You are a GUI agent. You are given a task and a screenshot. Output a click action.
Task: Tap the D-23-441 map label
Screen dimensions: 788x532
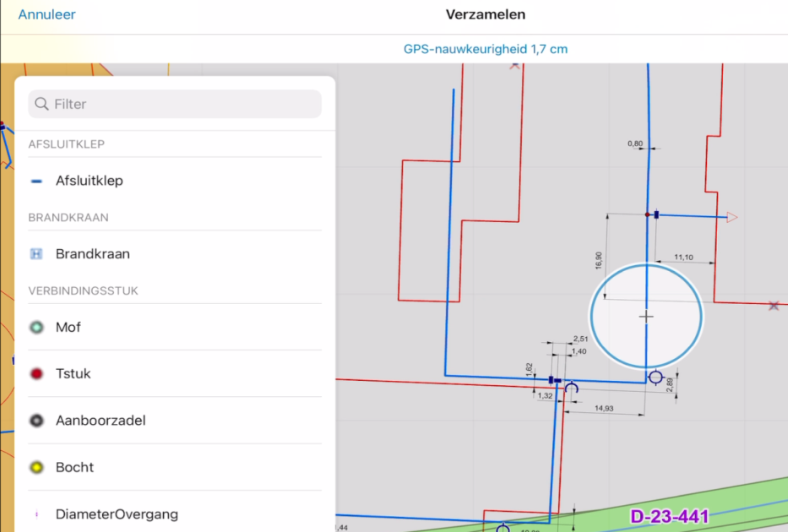(x=669, y=516)
